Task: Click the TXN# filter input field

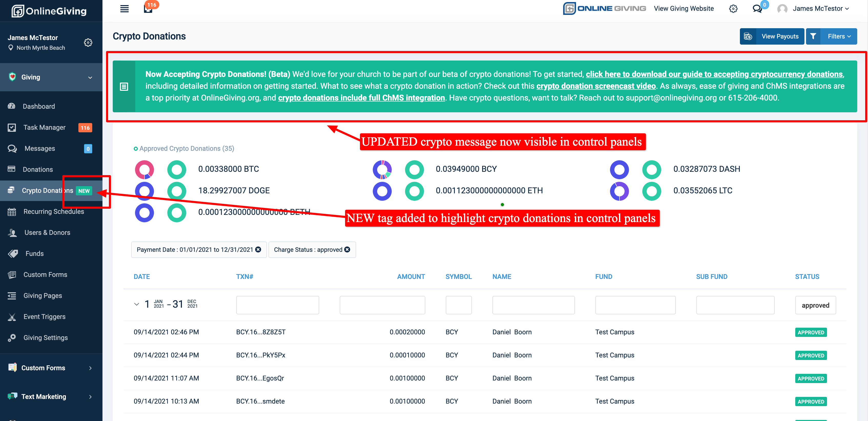Action: 277,305
